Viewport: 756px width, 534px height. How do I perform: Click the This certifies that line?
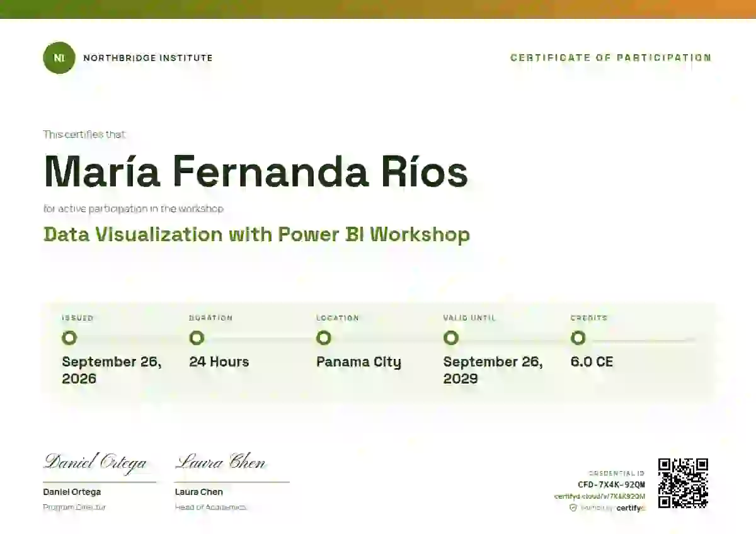tap(84, 134)
